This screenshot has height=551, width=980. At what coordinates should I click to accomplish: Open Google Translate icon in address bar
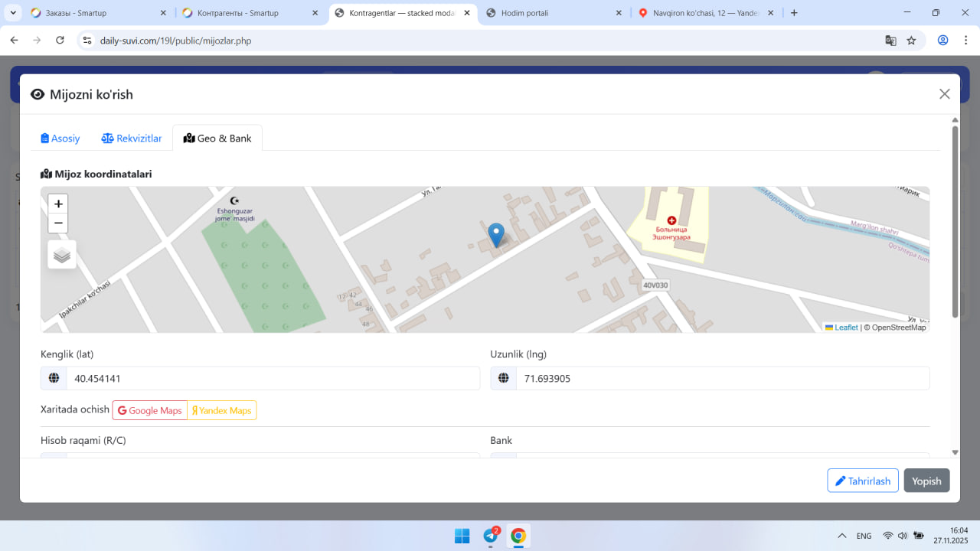click(x=890, y=41)
